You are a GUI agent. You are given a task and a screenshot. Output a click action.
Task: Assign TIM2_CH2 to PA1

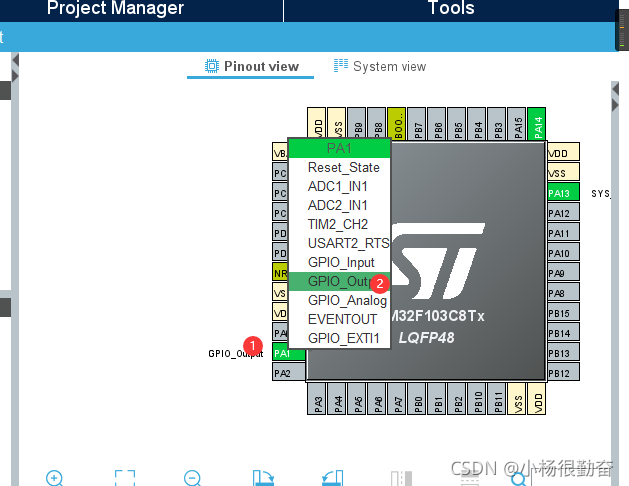[x=339, y=224]
